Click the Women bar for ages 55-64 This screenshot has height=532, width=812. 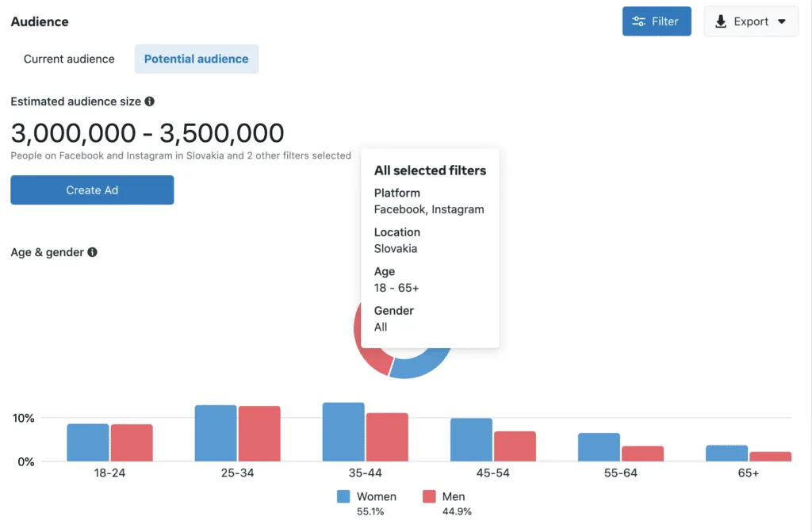pyautogui.click(x=599, y=447)
